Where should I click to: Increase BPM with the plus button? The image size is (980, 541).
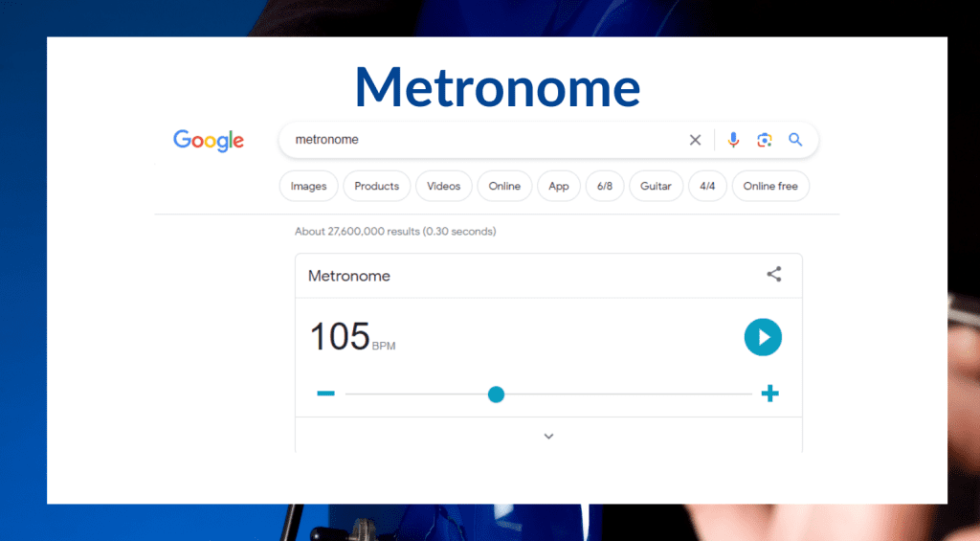[x=770, y=394]
